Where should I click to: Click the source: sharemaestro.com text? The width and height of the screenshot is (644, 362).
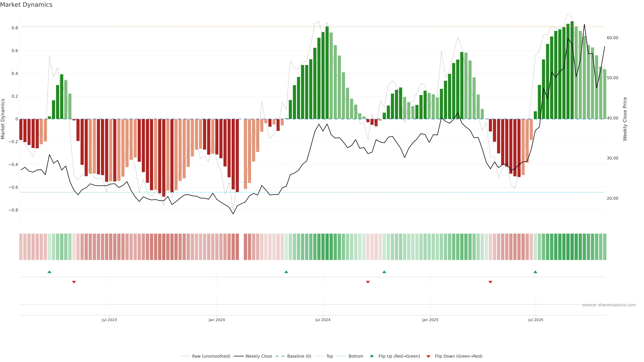(x=609, y=305)
